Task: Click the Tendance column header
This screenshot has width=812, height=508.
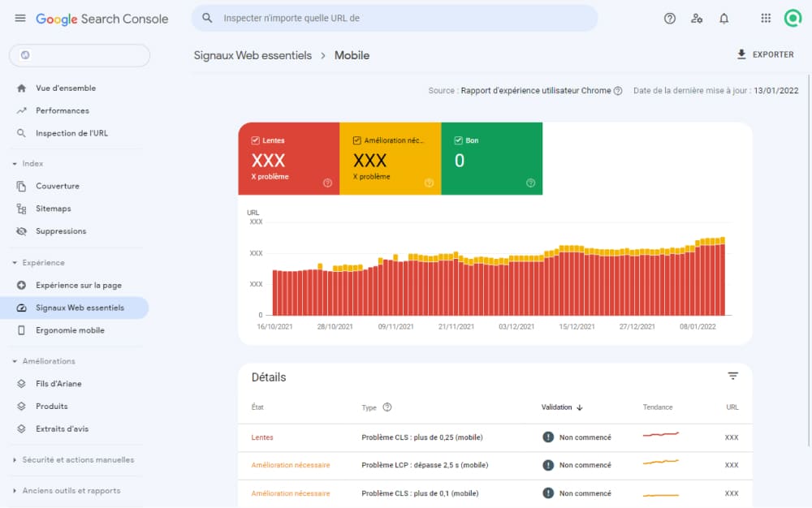Action: coord(658,407)
